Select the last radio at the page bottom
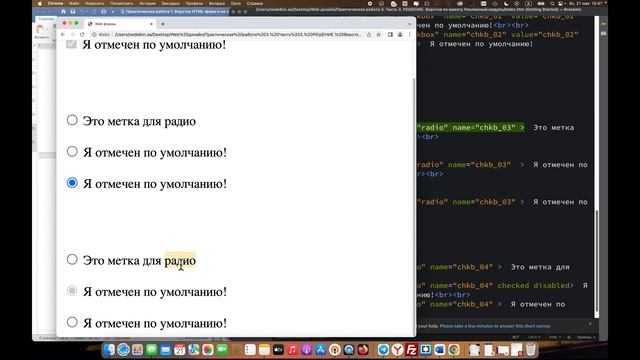This screenshot has width=640, height=360. pos(72,322)
